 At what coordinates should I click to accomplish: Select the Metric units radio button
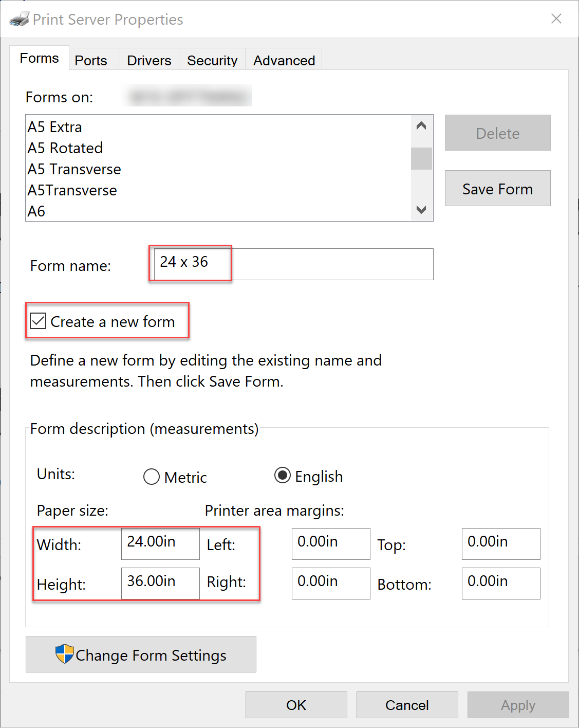[152, 477]
